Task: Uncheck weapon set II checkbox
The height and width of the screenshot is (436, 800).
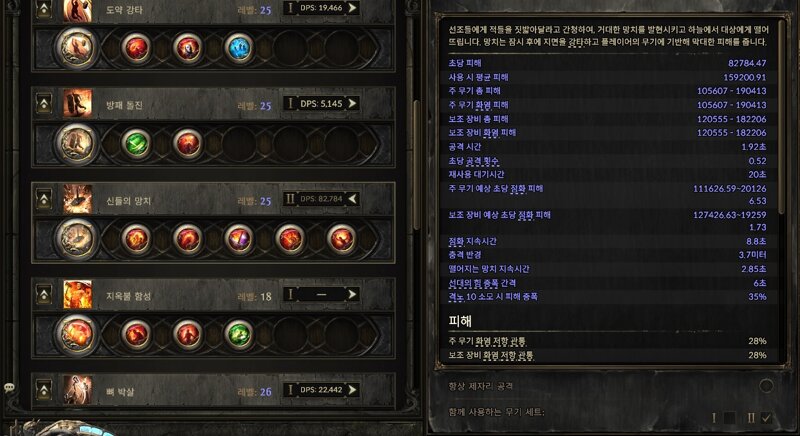Action: [x=766, y=418]
